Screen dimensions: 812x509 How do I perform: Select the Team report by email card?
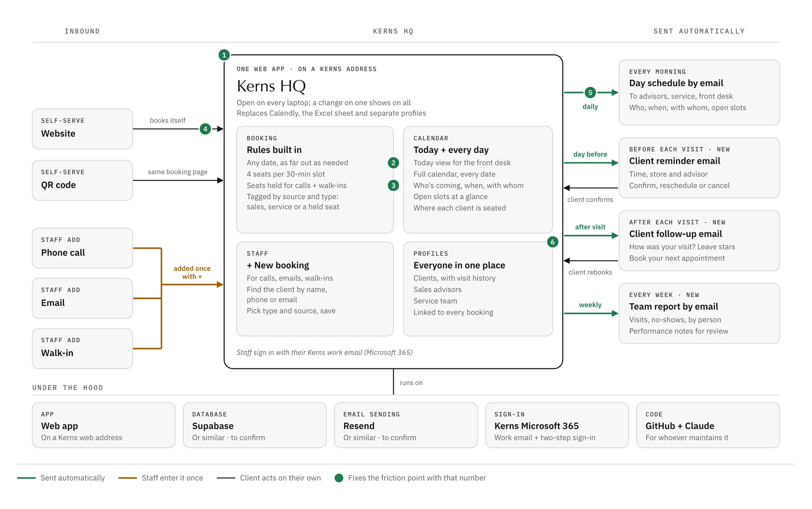pyautogui.click(x=699, y=313)
